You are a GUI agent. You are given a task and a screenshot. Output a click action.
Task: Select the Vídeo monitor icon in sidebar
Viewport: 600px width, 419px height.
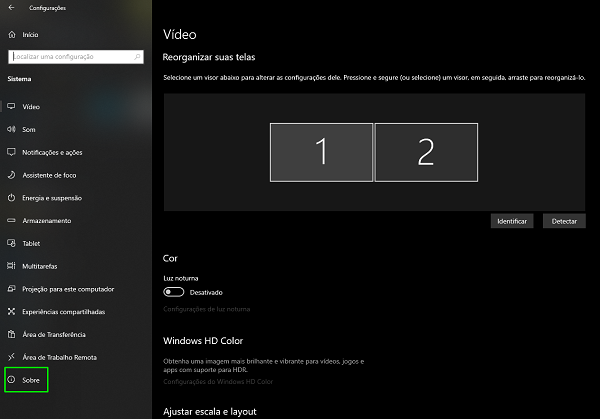(11, 106)
